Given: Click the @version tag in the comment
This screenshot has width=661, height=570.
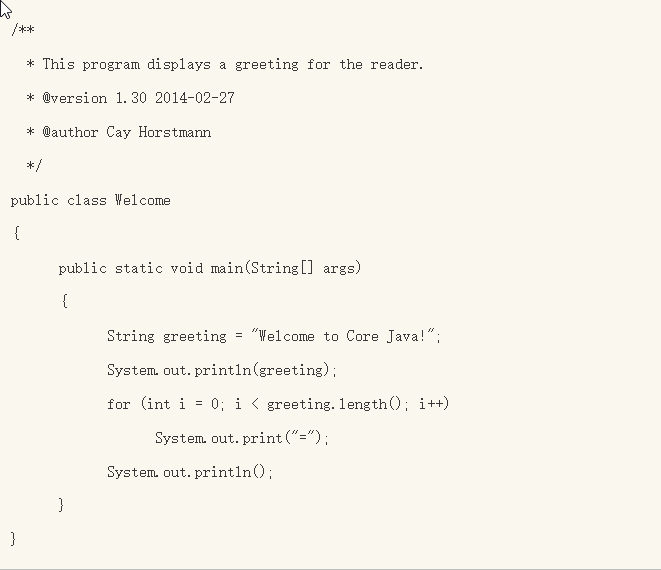Looking at the screenshot, I should pos(75,98).
